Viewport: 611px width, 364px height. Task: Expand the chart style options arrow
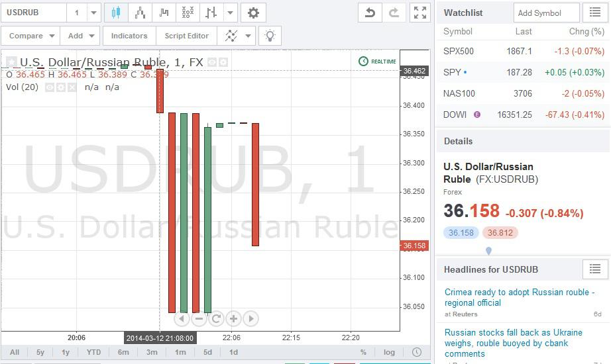231,13
